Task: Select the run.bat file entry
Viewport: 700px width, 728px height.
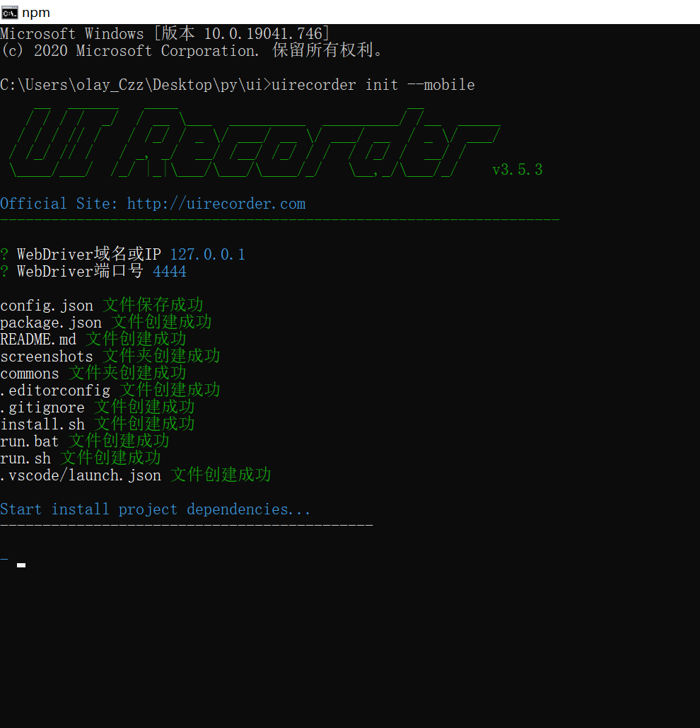Action: tap(30, 441)
